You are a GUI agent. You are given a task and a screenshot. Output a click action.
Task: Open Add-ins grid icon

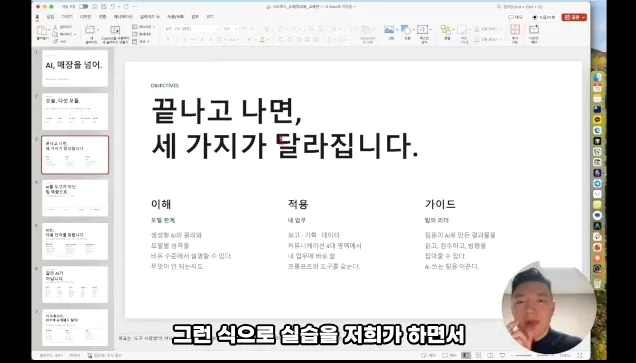[x=515, y=30]
